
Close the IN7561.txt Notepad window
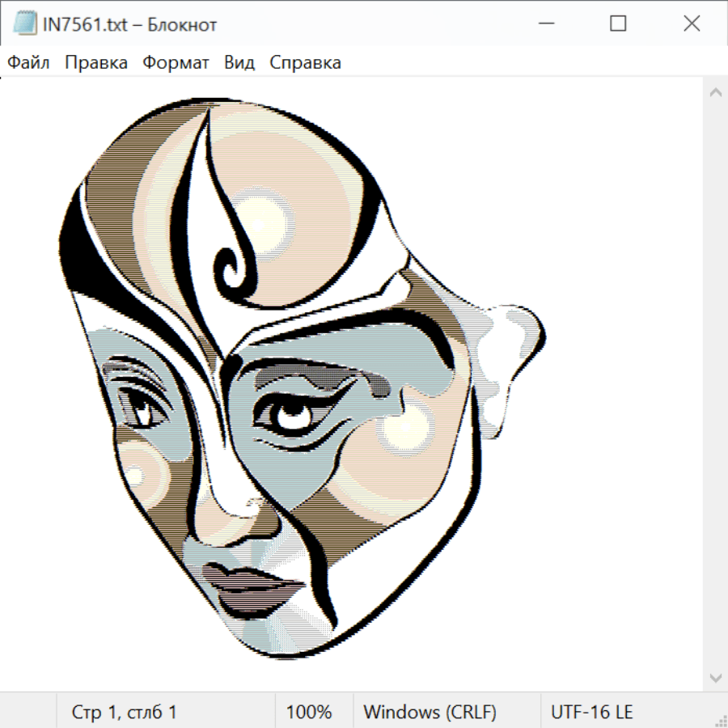(x=692, y=24)
